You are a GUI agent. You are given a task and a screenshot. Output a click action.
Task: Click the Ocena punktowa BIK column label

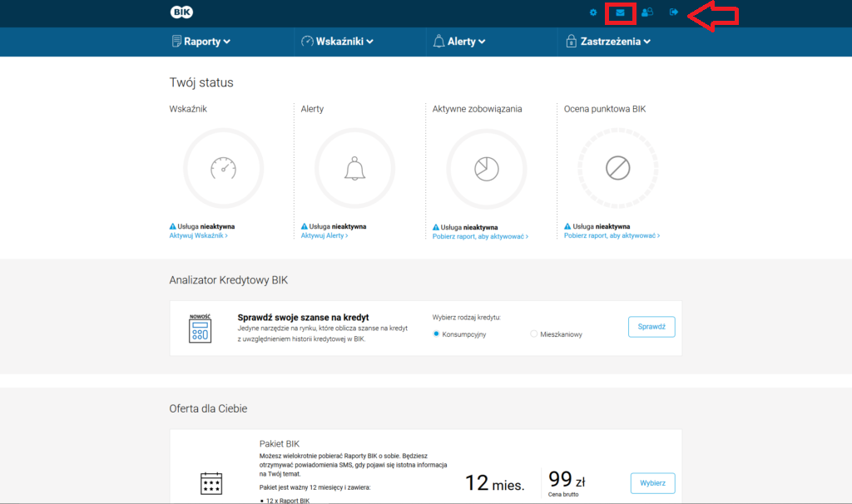click(605, 109)
